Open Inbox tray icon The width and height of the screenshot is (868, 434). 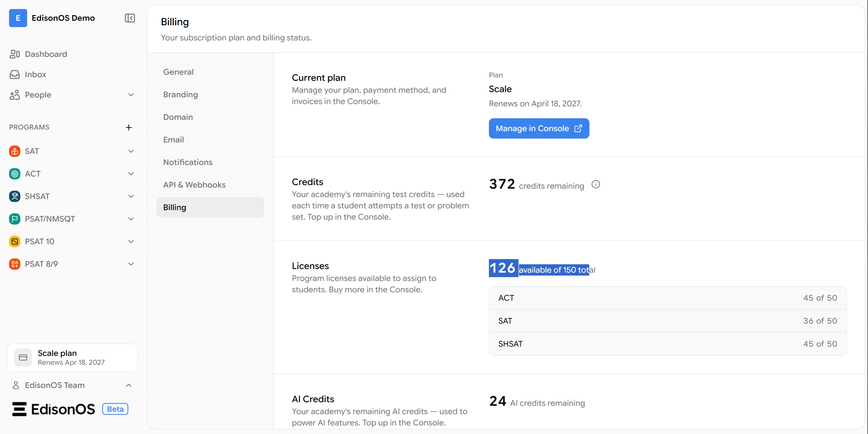(x=14, y=75)
